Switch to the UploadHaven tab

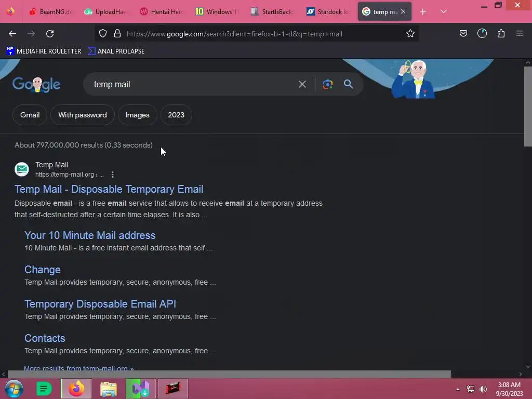coord(105,11)
